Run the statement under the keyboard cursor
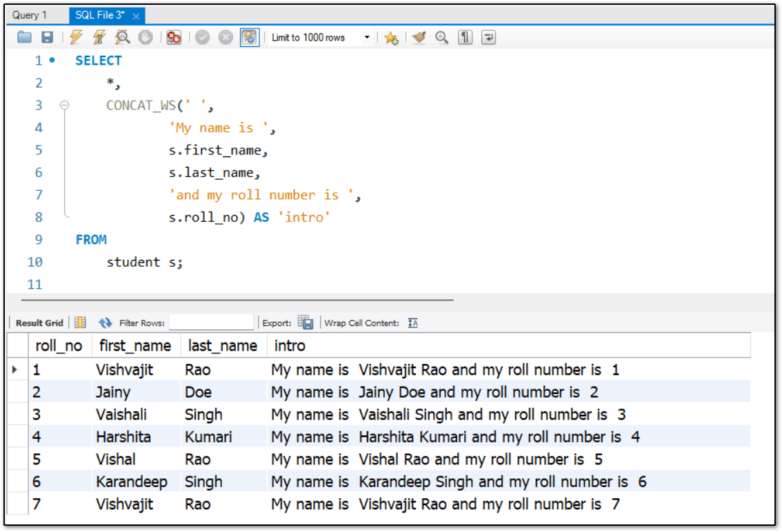782x532 pixels. pos(100,37)
